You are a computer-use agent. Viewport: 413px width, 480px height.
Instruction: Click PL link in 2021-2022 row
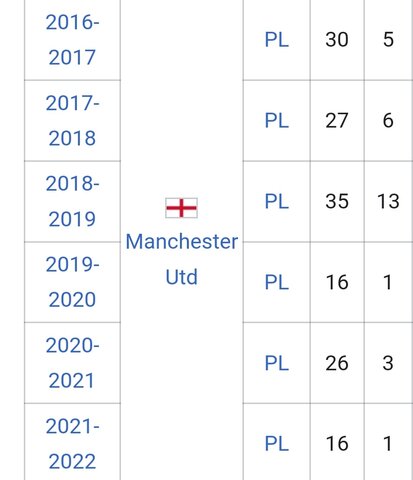click(277, 444)
